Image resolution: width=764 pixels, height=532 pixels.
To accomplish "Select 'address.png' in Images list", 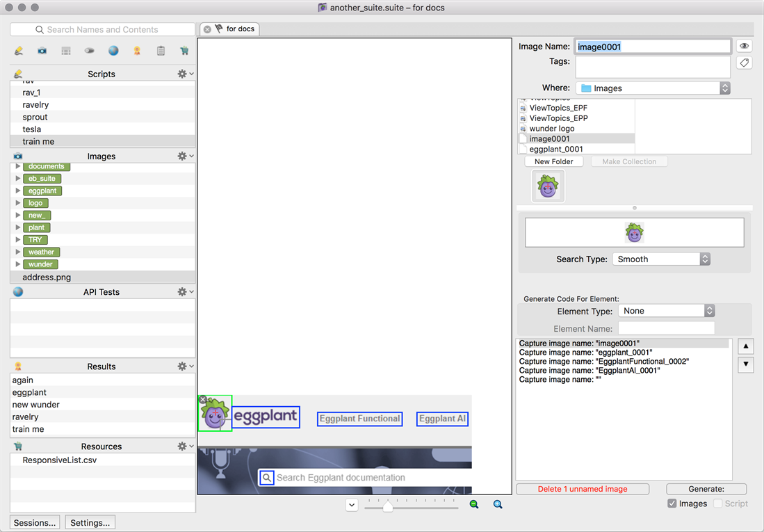I will point(102,277).
